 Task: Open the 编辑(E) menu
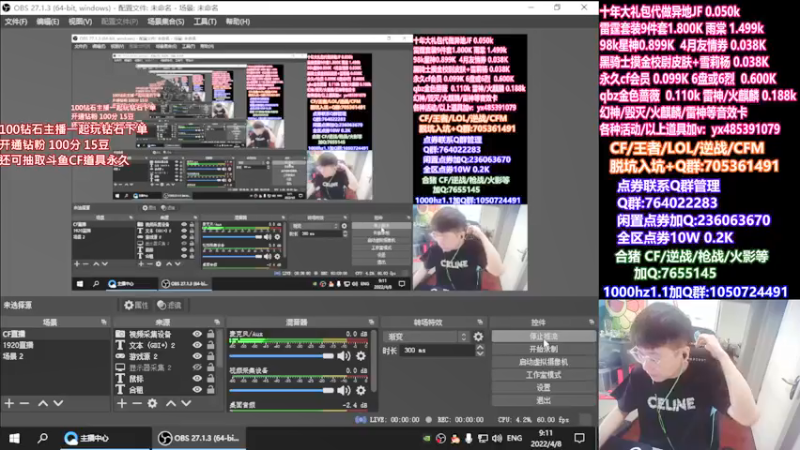point(47,22)
